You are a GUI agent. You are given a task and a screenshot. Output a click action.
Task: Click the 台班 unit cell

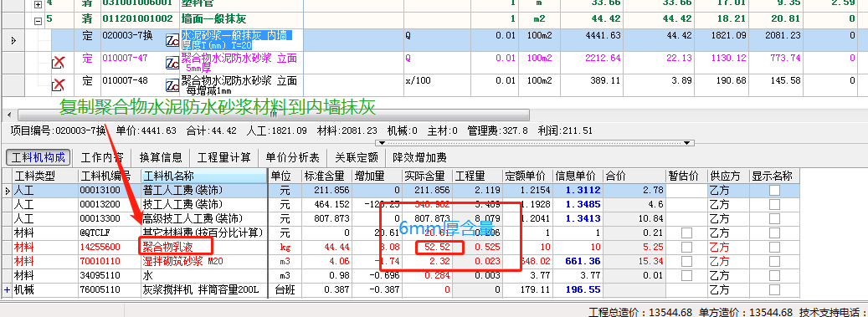click(285, 289)
